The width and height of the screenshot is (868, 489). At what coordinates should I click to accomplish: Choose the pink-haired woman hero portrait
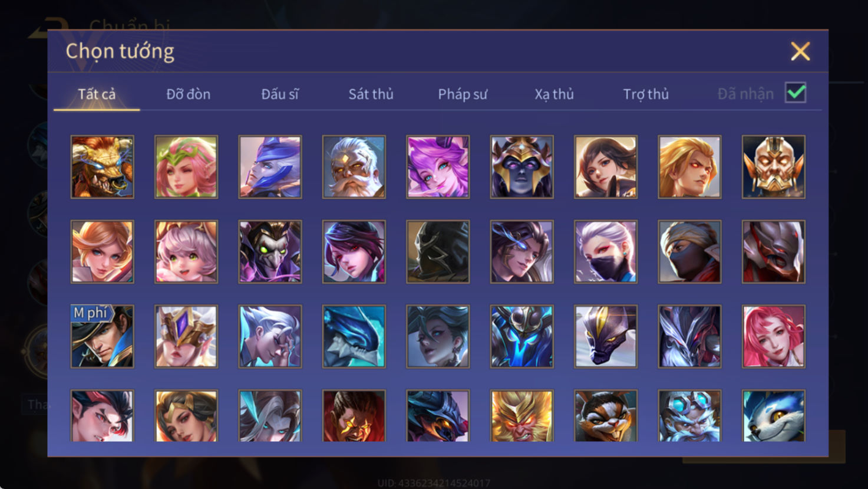(774, 337)
